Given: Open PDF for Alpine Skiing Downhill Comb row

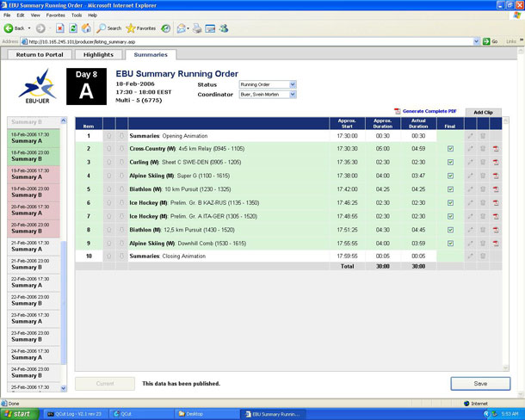Looking at the screenshot, I should tap(496, 244).
